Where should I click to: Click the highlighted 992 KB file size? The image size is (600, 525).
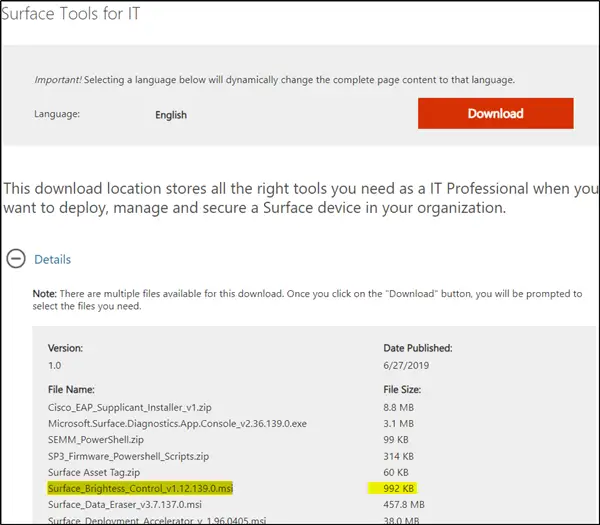coord(398,488)
